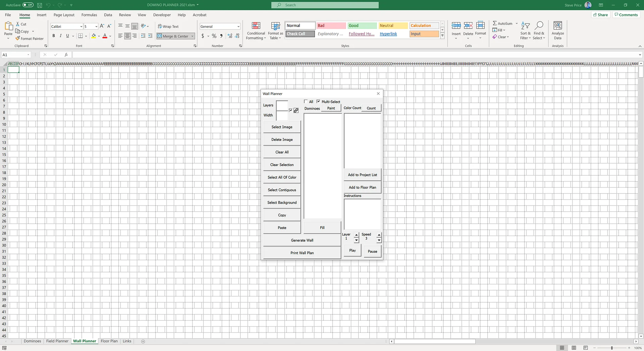Click Decrease Font Size icon

click(109, 26)
